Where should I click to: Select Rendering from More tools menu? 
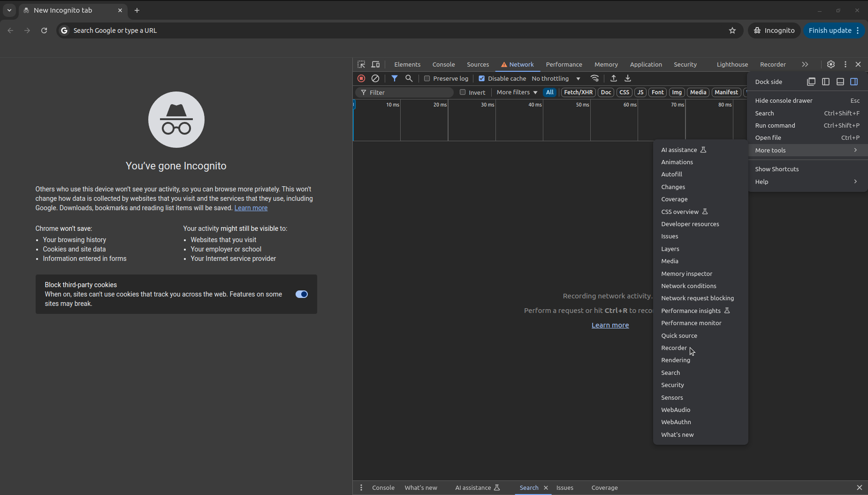(676, 360)
